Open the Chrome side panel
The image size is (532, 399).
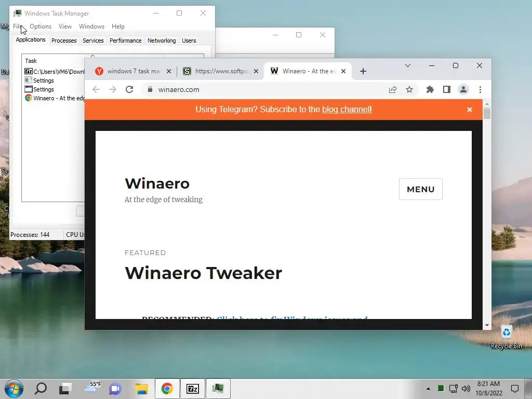[x=446, y=89]
